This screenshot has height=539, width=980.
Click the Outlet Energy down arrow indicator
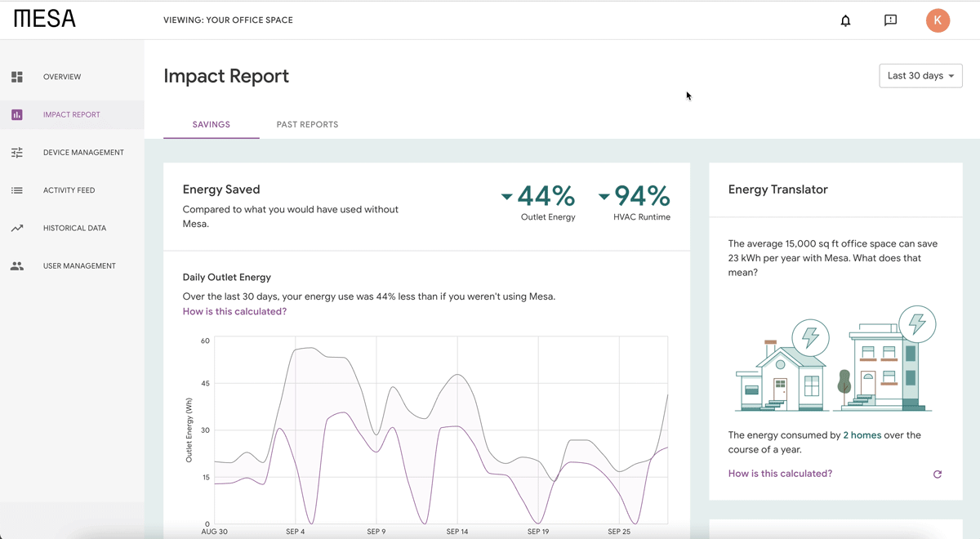[506, 197]
